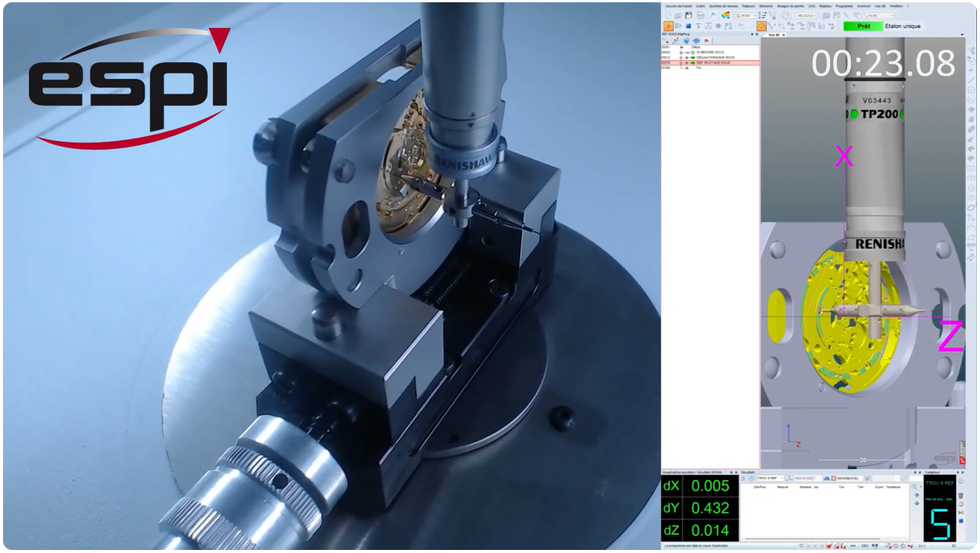The width and height of the screenshot is (980, 553).
Task: Click the orange Run program play icon
Action: [668, 26]
